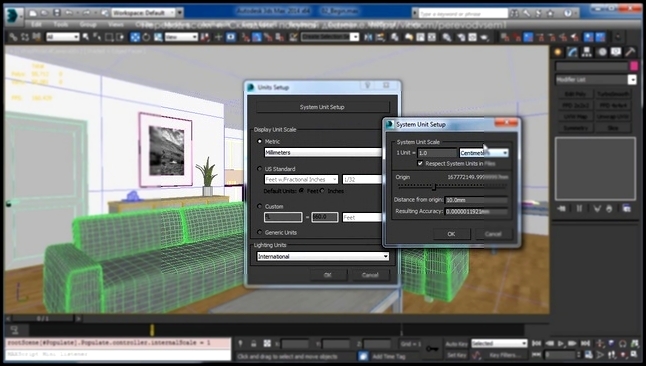Choose Inches as default units radio
Screen dimensions: 646x366
click(x=323, y=191)
